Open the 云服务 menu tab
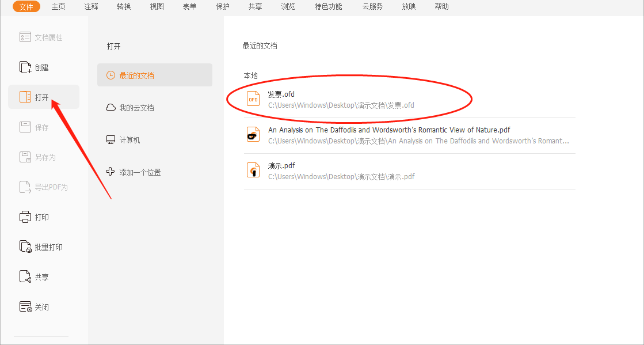Screen dimensions: 644x345 [x=372, y=6]
